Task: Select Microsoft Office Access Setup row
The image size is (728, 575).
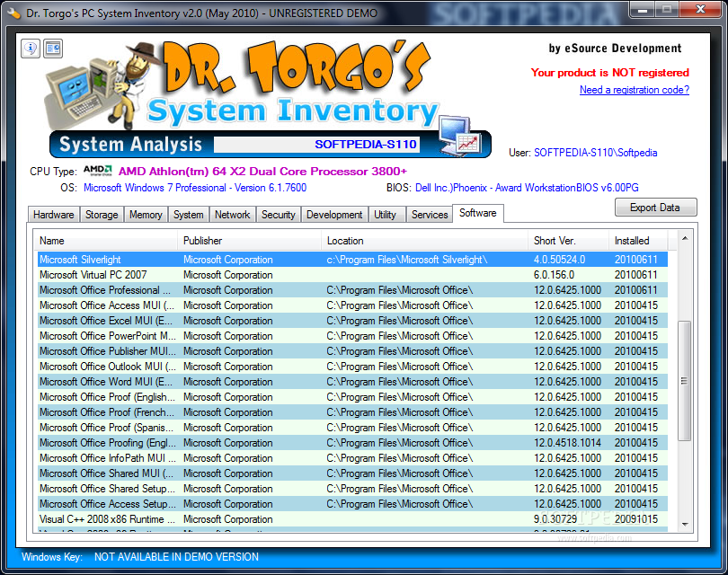Action: [352, 504]
